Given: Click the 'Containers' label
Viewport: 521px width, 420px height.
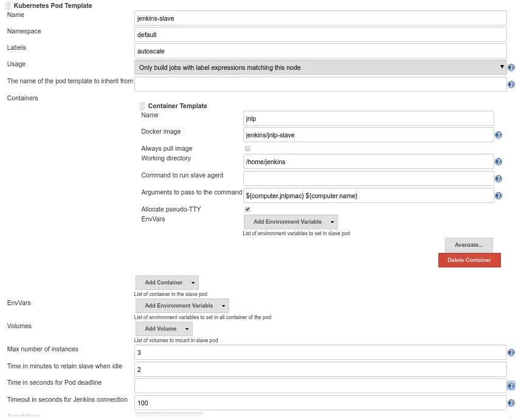Looking at the screenshot, I should click(x=22, y=98).
